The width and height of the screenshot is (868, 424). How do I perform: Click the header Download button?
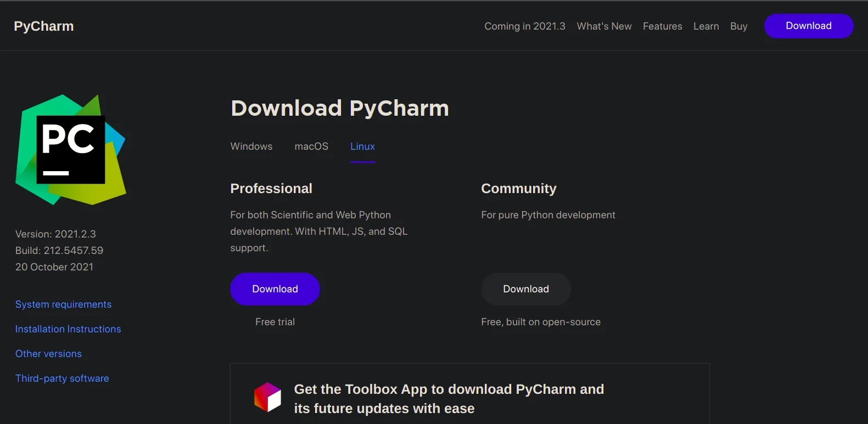pyautogui.click(x=809, y=26)
